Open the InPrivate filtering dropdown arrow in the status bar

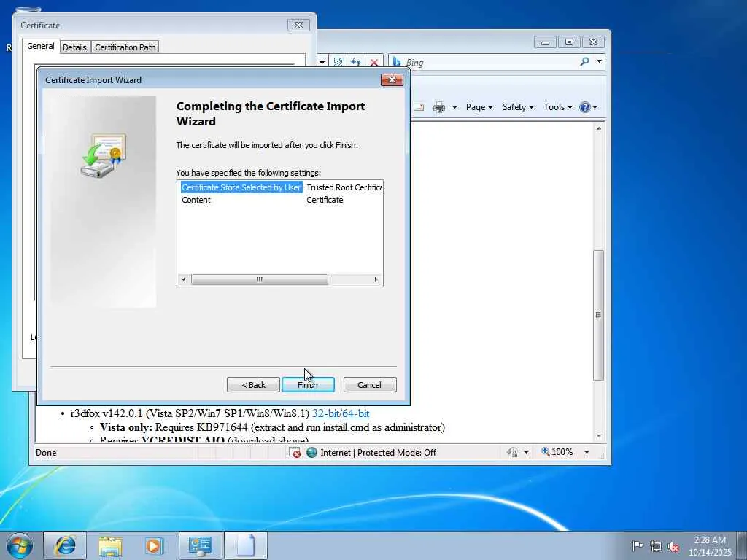(526, 452)
